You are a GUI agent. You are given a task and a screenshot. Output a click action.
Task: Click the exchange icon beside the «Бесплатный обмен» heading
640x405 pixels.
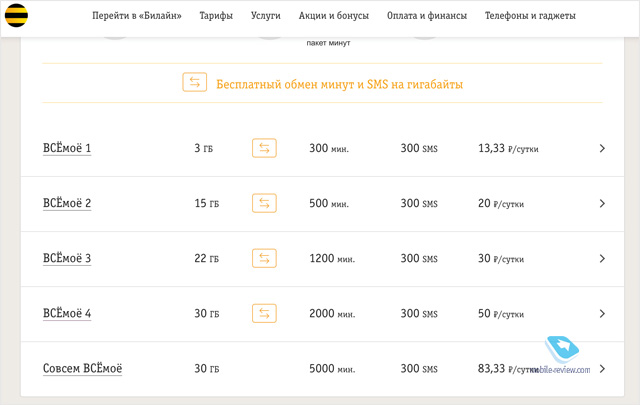coord(194,82)
